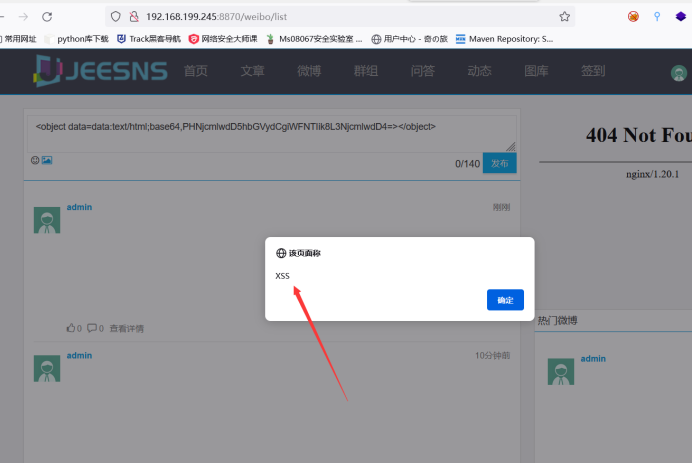Click the 10分钟前 timestamp

493,355
